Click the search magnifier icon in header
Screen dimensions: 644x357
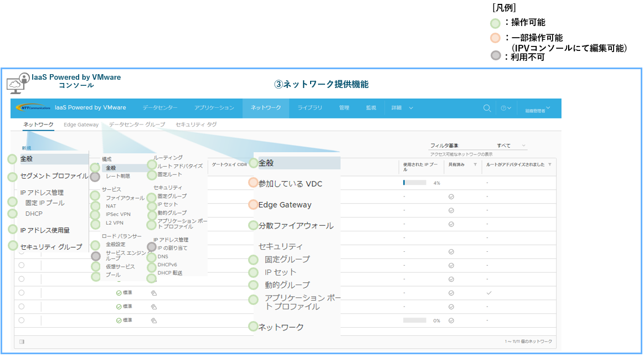click(x=487, y=108)
